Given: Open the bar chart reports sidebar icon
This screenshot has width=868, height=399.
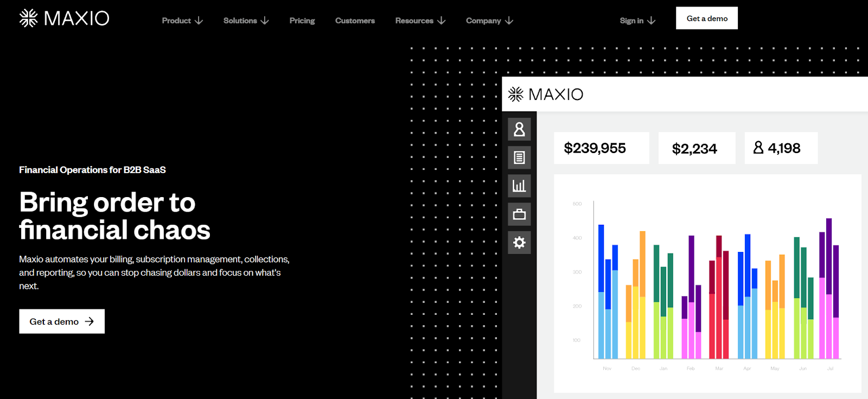Looking at the screenshot, I should click(519, 186).
